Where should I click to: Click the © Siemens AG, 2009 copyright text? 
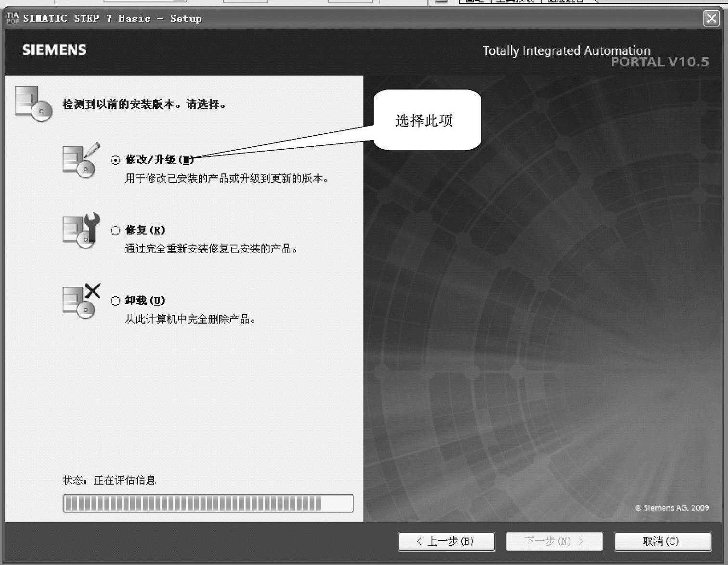(672, 507)
